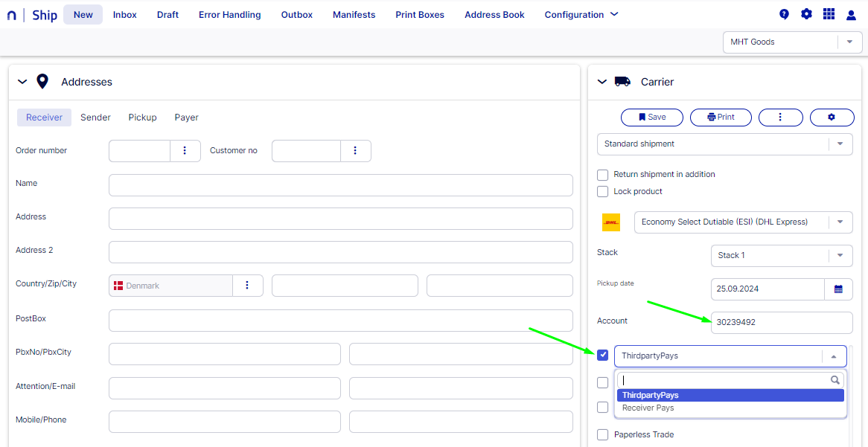Open the Address Book menu item

(494, 15)
